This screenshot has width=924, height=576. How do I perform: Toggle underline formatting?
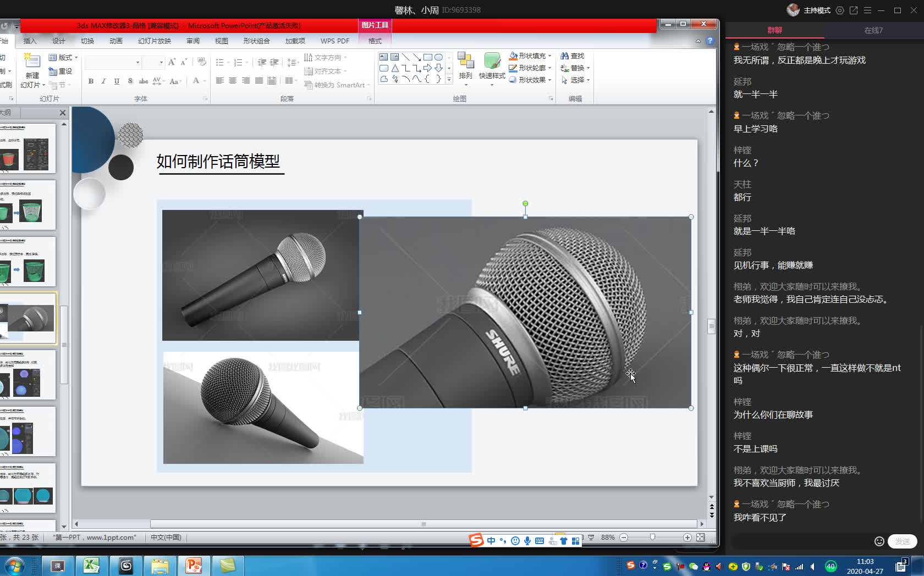pos(116,81)
